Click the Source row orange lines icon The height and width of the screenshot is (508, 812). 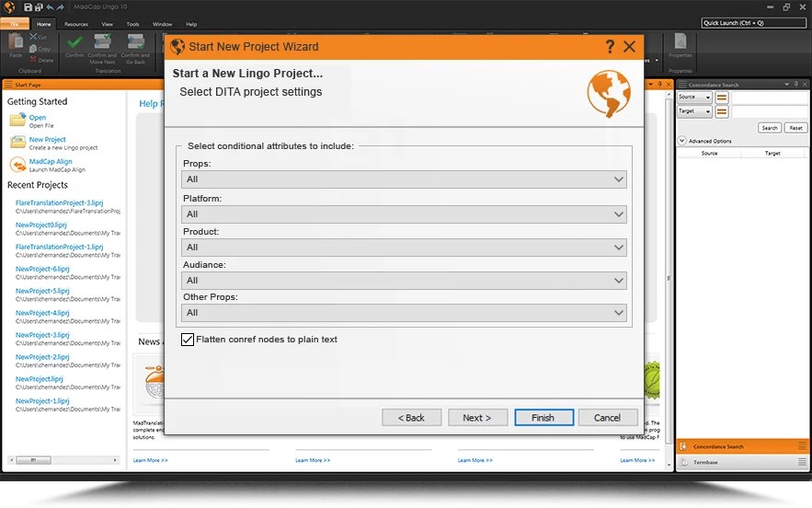(722, 97)
